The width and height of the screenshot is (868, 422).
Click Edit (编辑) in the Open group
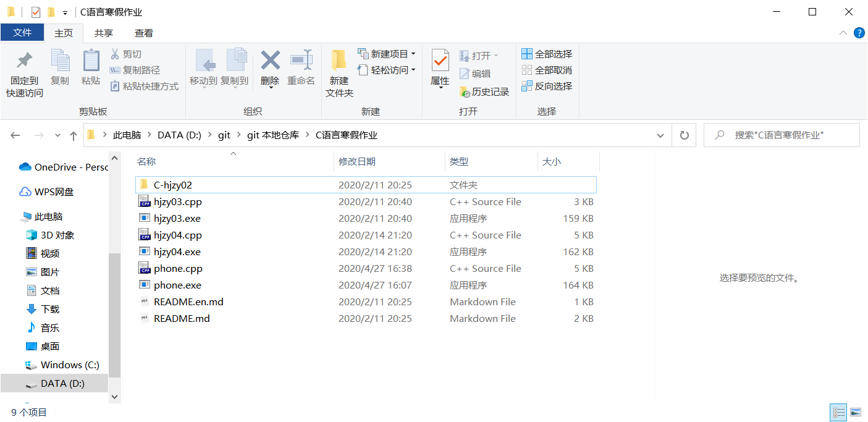pyautogui.click(x=475, y=74)
